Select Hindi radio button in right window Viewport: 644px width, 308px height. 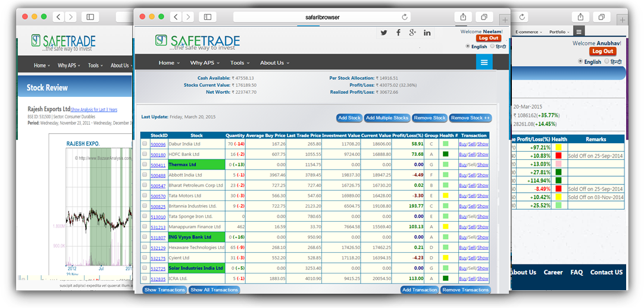607,61
